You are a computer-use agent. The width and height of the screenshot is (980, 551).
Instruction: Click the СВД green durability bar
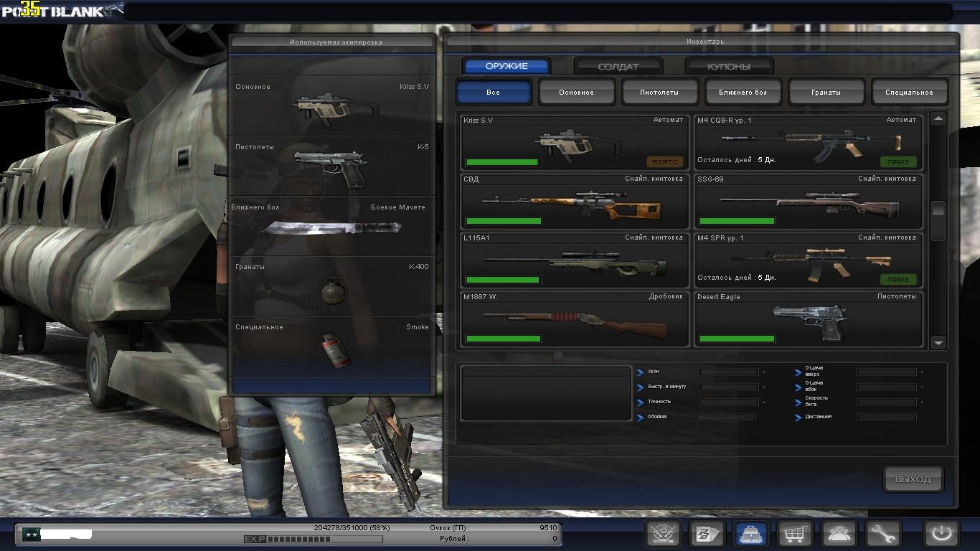503,221
